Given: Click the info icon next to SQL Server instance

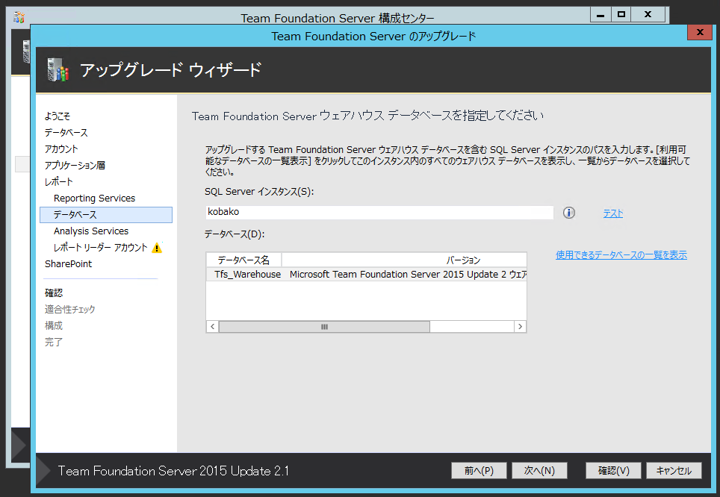Looking at the screenshot, I should coord(569,213).
